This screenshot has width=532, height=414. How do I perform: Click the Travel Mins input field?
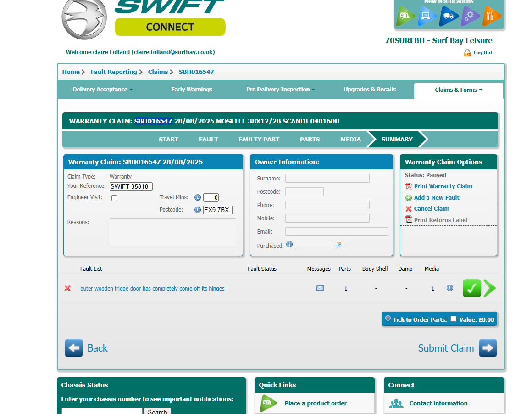pos(211,197)
